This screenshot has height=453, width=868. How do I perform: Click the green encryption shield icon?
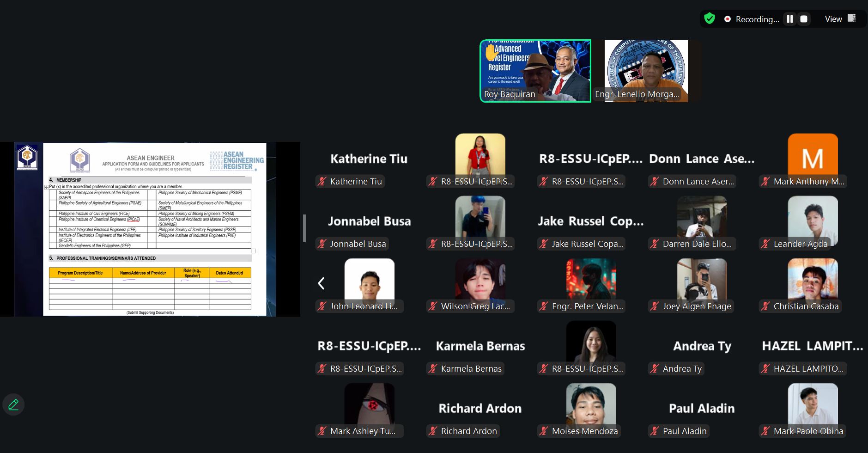tap(710, 18)
